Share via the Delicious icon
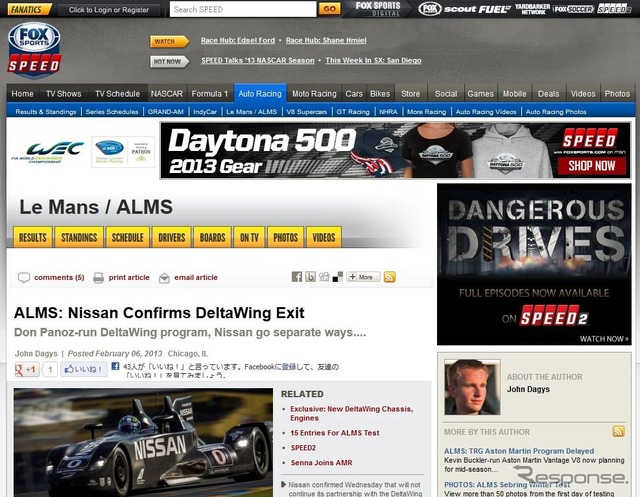 (x=338, y=277)
